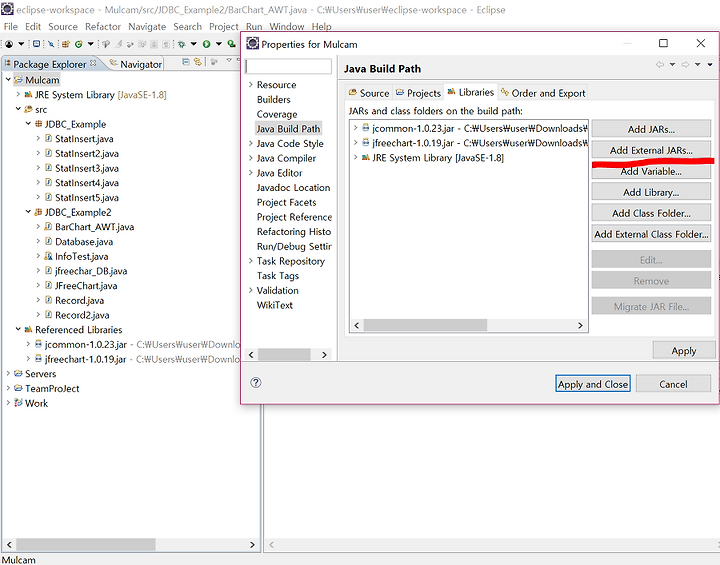Click the Forward arrow in Properties dialog

pyautogui.click(x=685, y=65)
